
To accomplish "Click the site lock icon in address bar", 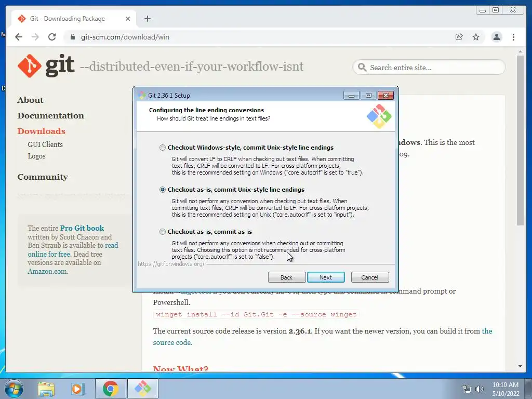I will (72, 37).
